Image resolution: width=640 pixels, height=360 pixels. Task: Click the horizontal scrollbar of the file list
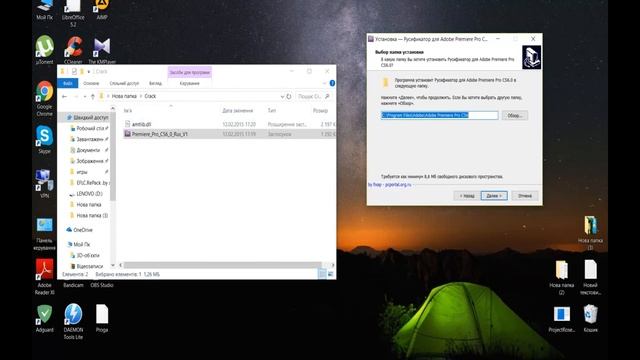click(223, 265)
